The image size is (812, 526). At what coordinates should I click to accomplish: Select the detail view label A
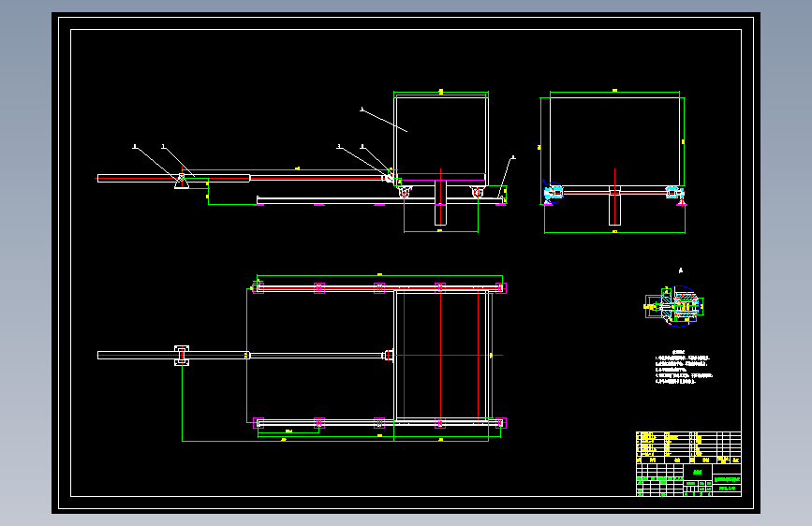pyautogui.click(x=681, y=270)
